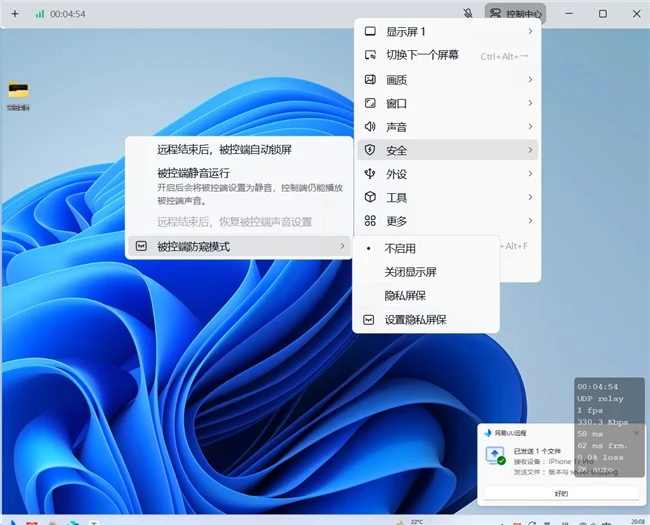The height and width of the screenshot is (525, 650).
Task: Click the 20:08 taskbar clock
Action: [638, 521]
